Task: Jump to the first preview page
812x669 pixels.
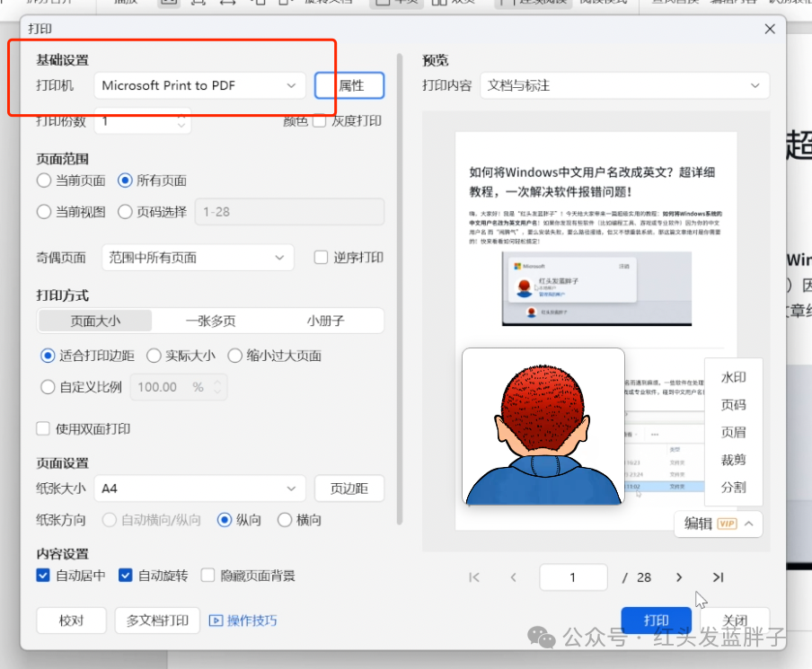Action: pos(474,577)
